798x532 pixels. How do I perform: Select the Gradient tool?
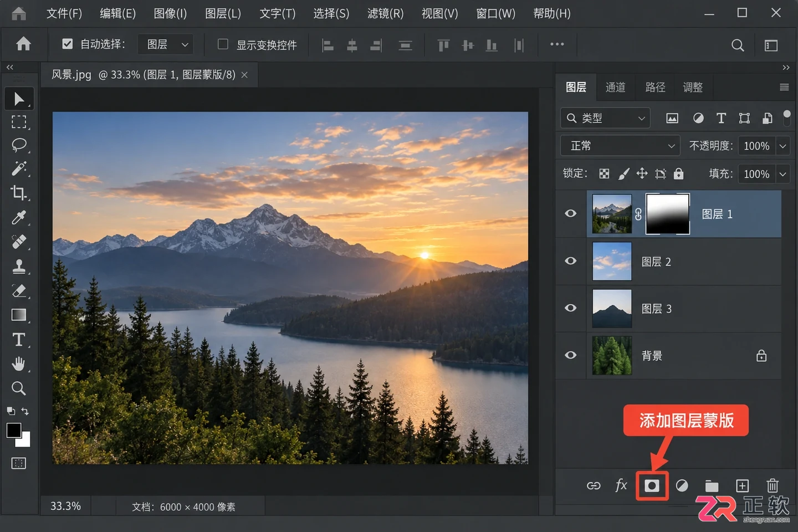[19, 315]
